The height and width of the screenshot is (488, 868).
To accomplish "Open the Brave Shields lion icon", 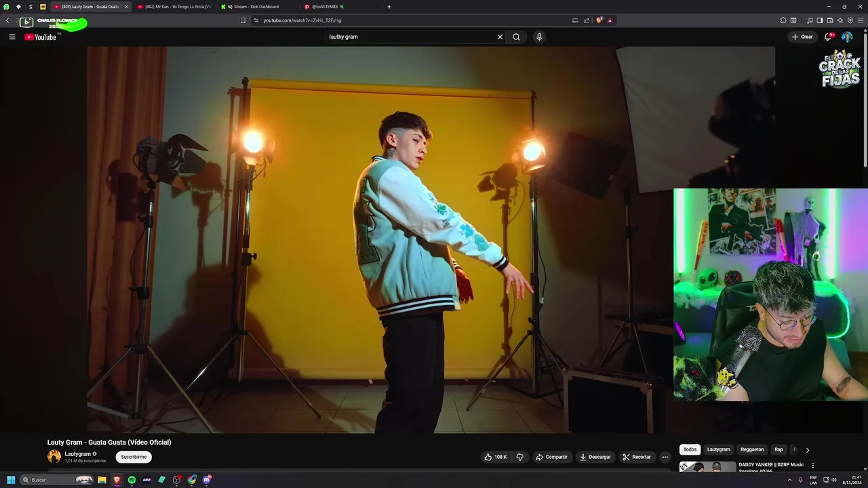I will 599,20.
